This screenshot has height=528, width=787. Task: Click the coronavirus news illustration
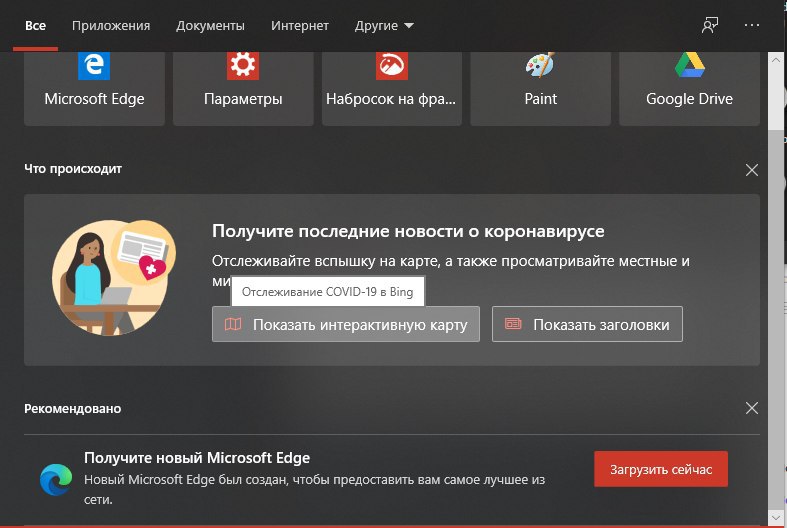pyautogui.click(x=114, y=278)
